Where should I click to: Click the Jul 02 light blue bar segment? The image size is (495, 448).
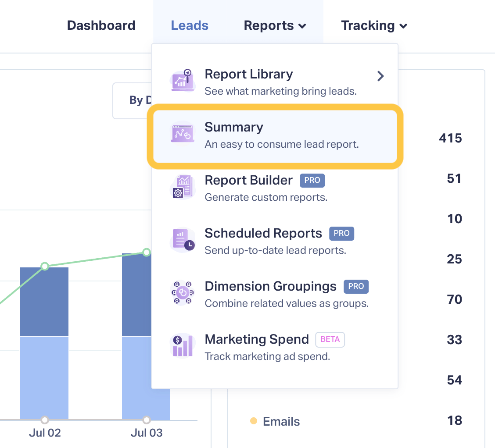(44, 378)
